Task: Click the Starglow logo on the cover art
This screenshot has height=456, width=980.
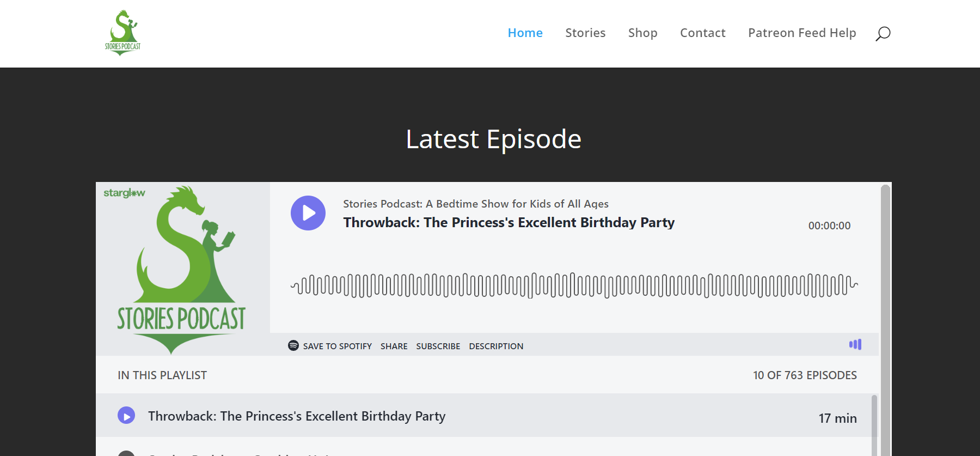Action: [124, 193]
